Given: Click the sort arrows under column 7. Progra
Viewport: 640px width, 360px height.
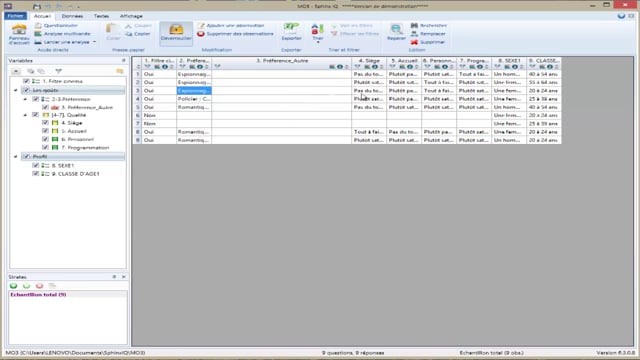Looking at the screenshot, I should click(x=487, y=67).
